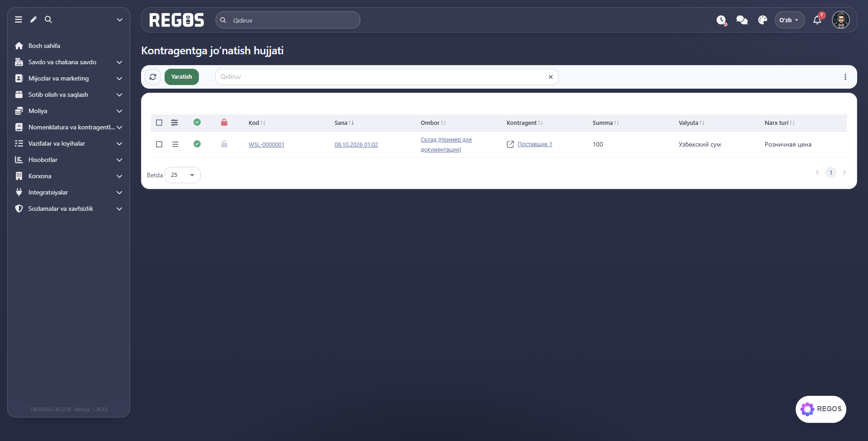Screen dimensions: 868x441
Task: Click the green Yaratish button
Action: (x=182, y=77)
